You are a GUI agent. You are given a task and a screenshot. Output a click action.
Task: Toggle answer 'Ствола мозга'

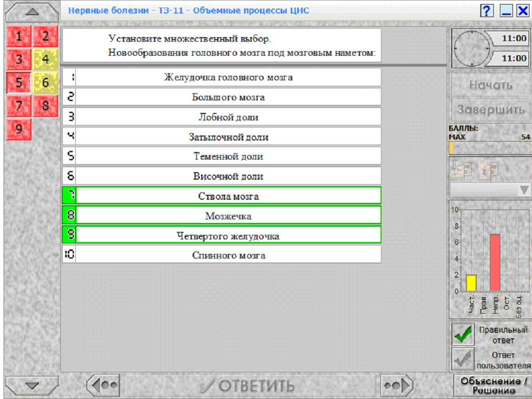221,196
